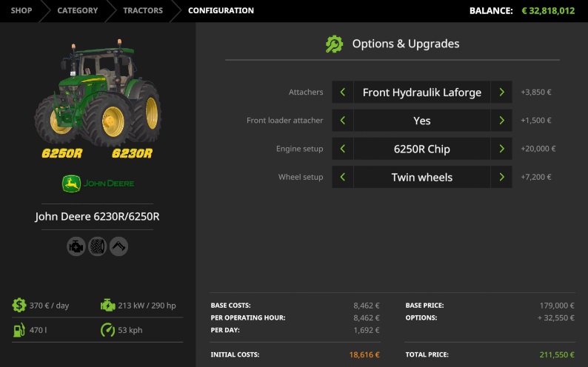
Task: Click the front loader attacher icon
Action: coord(118,246)
